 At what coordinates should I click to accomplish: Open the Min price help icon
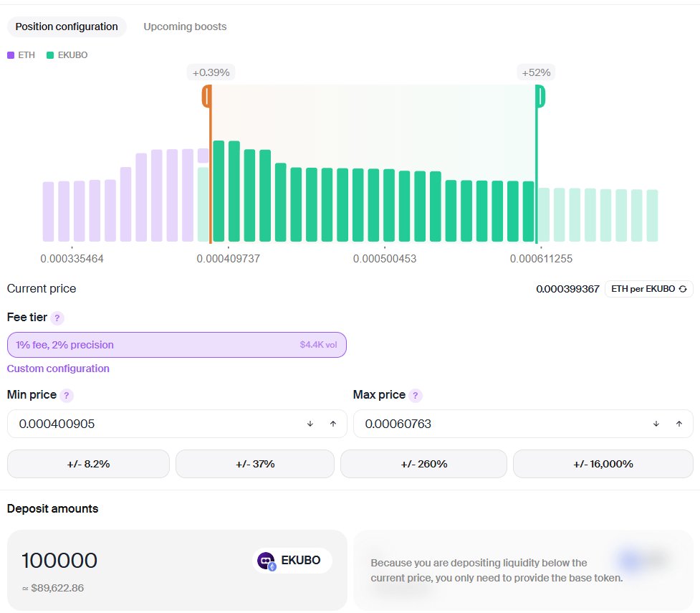66,396
